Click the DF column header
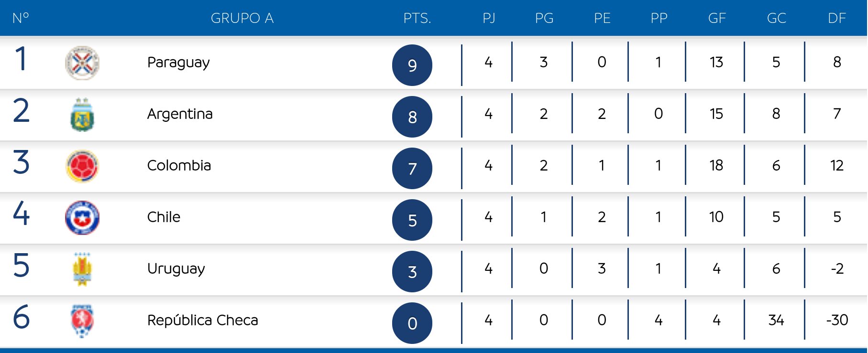Screen dimensions: 868x353 837,18
